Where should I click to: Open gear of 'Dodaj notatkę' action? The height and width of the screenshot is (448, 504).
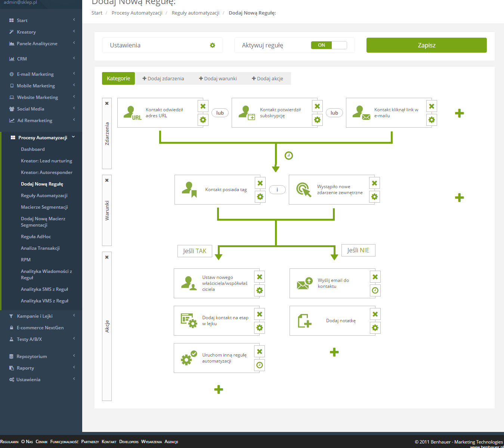(375, 328)
